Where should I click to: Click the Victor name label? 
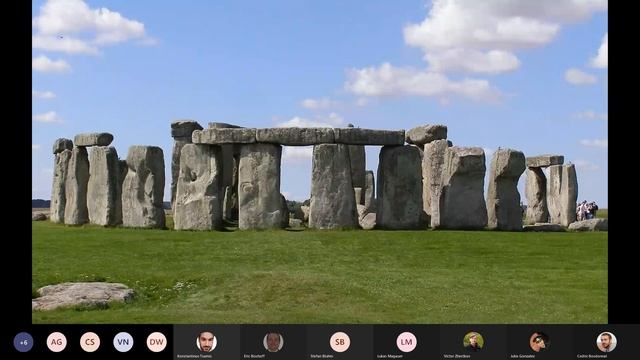(457, 356)
